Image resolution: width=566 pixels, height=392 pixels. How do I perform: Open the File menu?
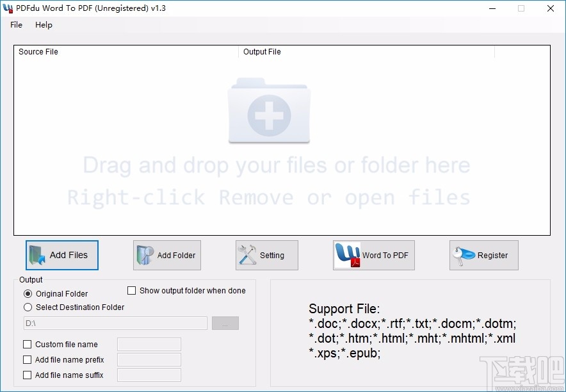(x=15, y=25)
